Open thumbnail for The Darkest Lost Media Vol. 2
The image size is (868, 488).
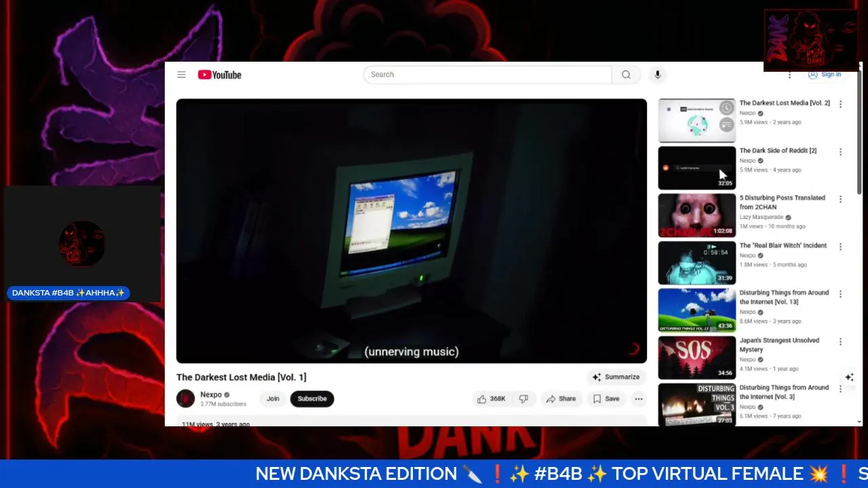696,120
